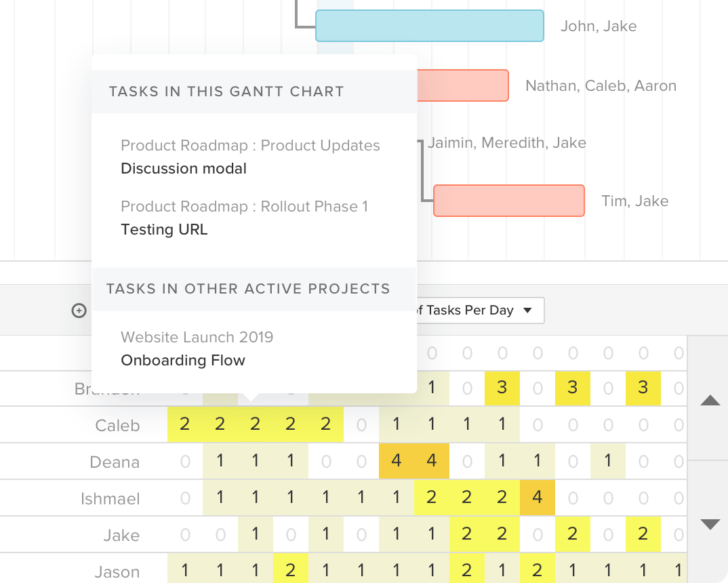728x583 pixels.
Task: Select Deana in the workload list
Action: pyautogui.click(x=115, y=462)
